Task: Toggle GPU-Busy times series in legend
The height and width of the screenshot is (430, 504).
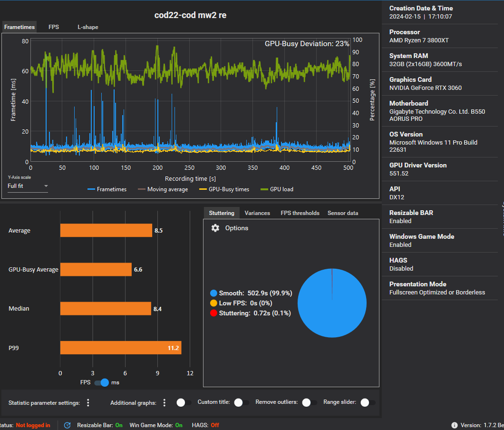Action: (224, 189)
